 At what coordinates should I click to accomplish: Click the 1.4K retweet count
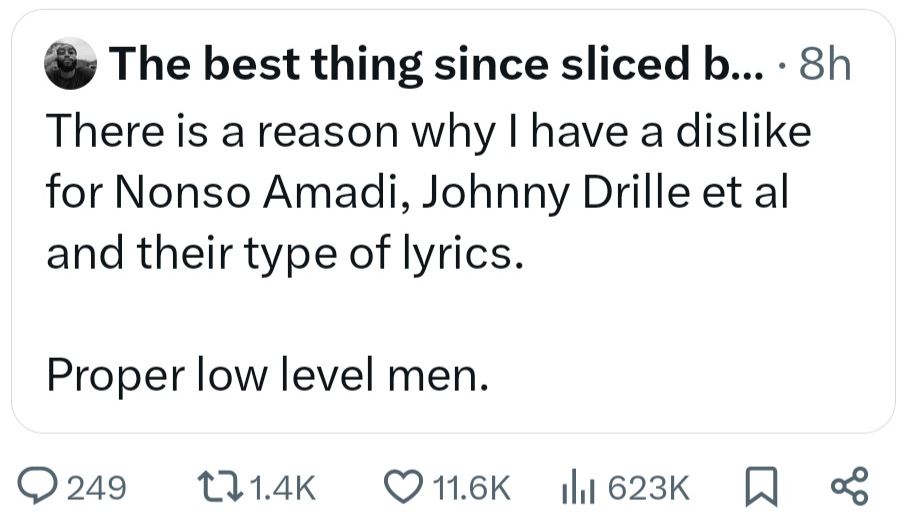(280, 487)
